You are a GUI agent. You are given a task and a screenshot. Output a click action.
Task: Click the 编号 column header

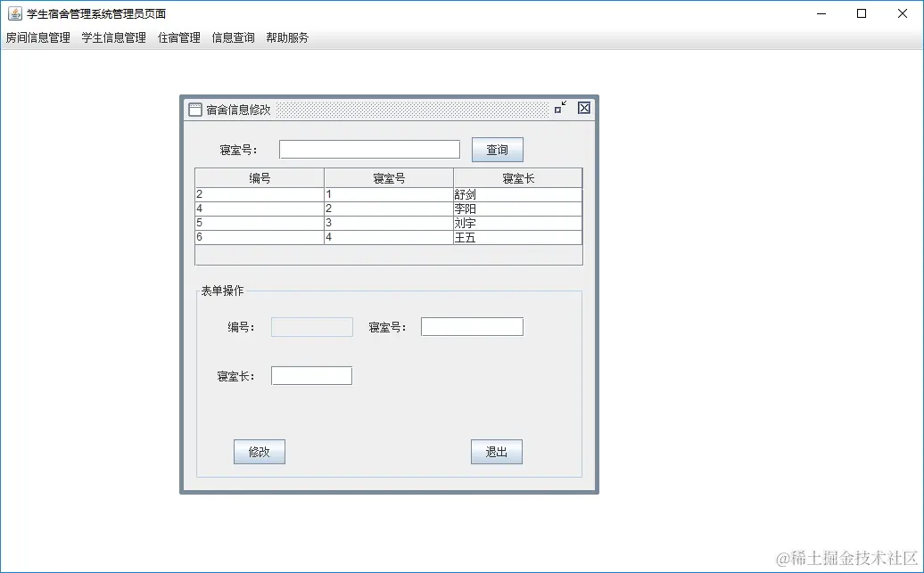tap(259, 176)
